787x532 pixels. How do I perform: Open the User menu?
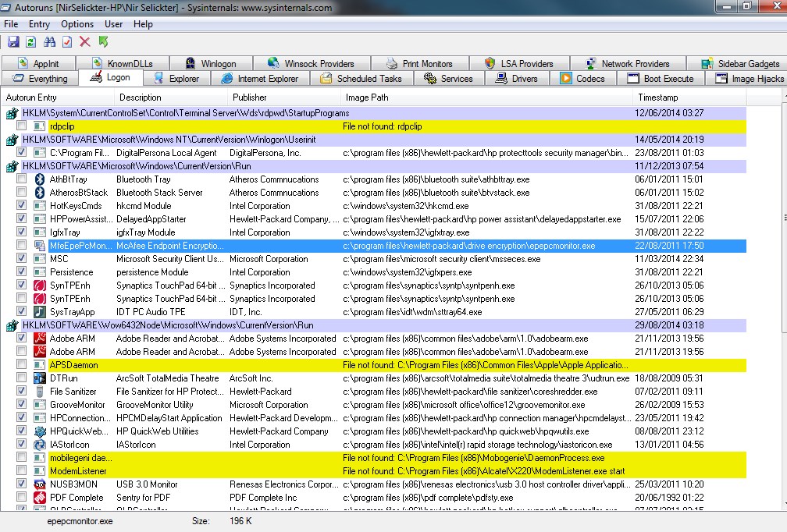[x=113, y=24]
